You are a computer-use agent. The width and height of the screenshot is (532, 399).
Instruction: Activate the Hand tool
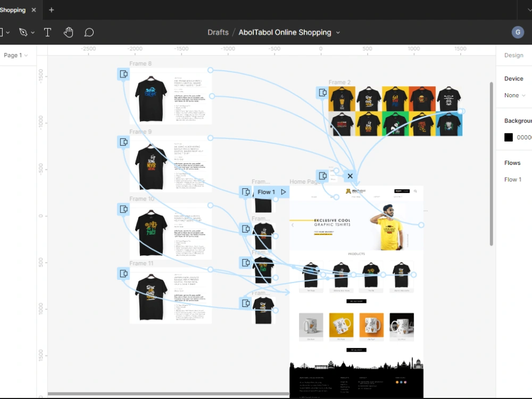68,32
